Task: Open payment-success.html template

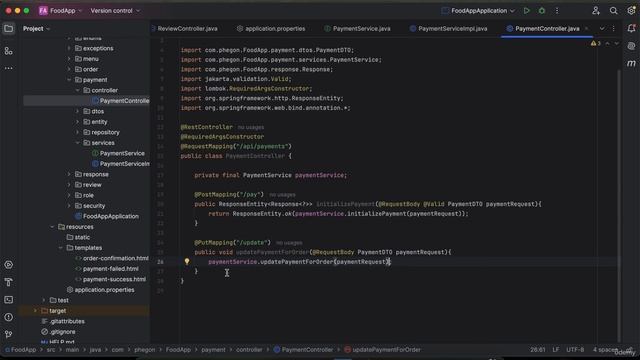Action: tap(114, 280)
